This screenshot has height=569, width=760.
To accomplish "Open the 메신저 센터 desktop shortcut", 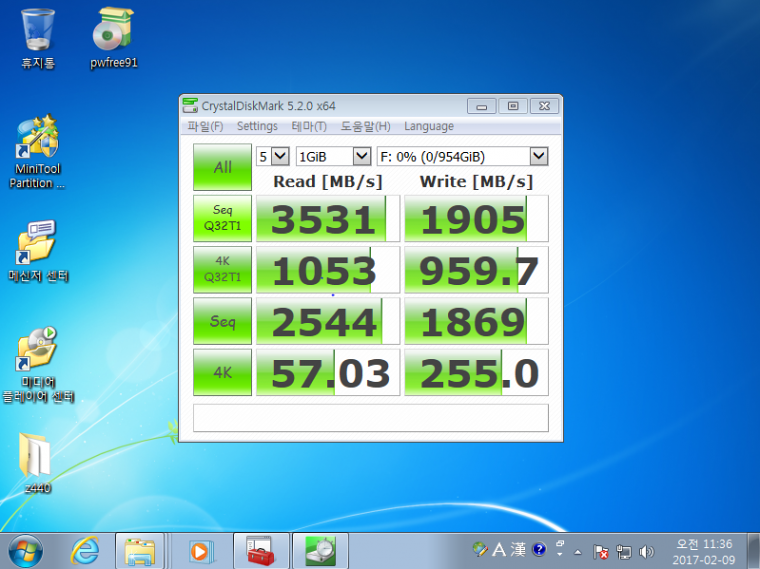I will point(38,251).
